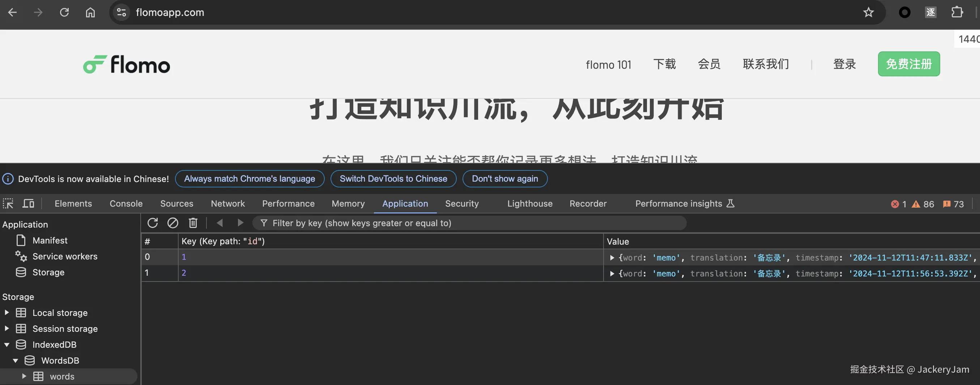
Task: Activate the inspect element picker
Action: tap(8, 204)
